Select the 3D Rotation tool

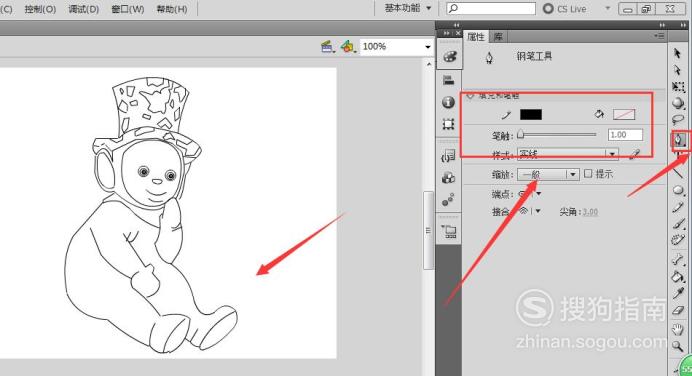[x=678, y=103]
